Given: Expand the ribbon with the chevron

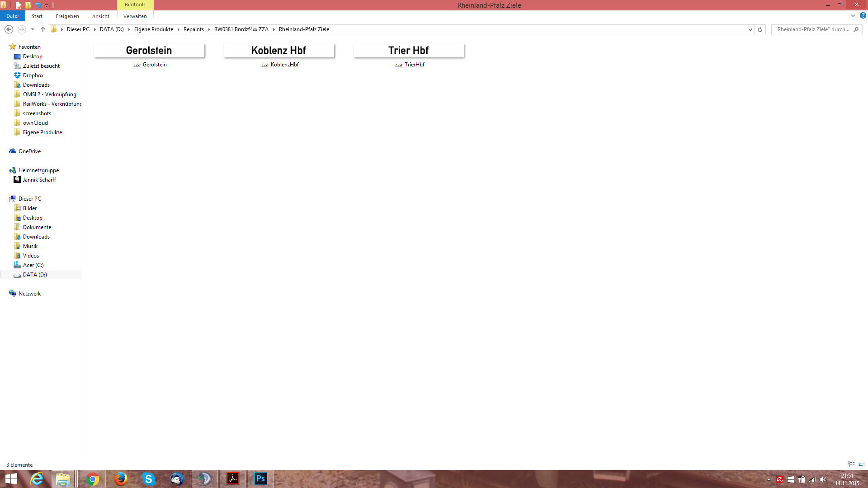Looking at the screenshot, I should pos(853,16).
